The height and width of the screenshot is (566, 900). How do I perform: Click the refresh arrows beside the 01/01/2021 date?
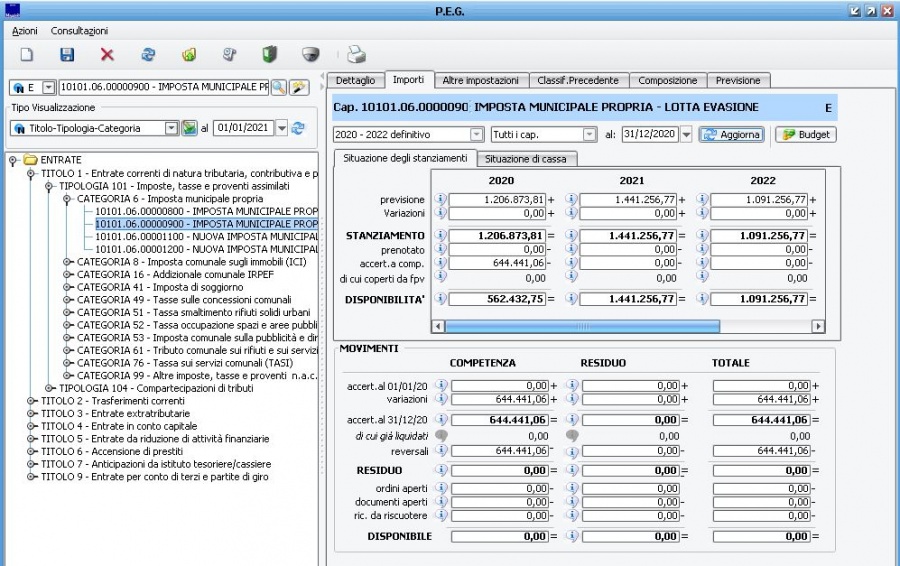pos(297,128)
